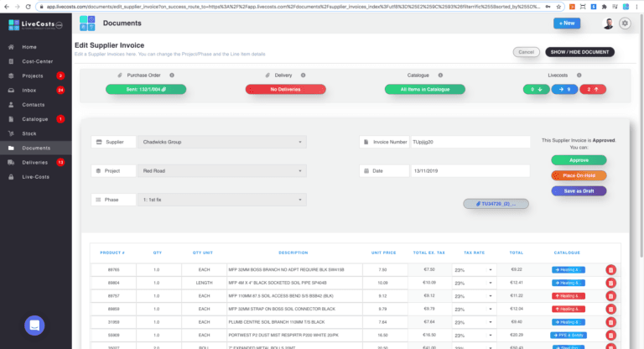The height and width of the screenshot is (349, 644).
Task: Open the settings gear icon
Action: tap(625, 23)
